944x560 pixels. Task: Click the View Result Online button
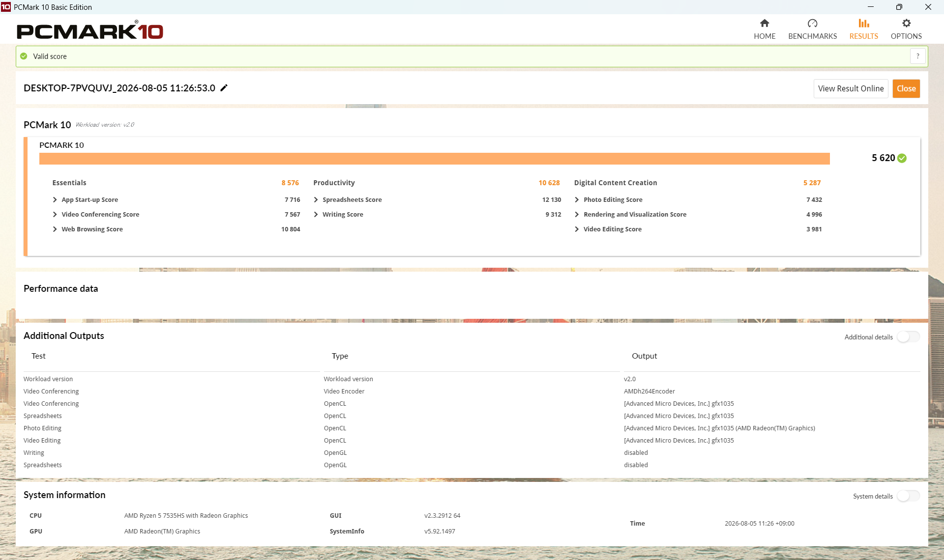pyautogui.click(x=851, y=88)
